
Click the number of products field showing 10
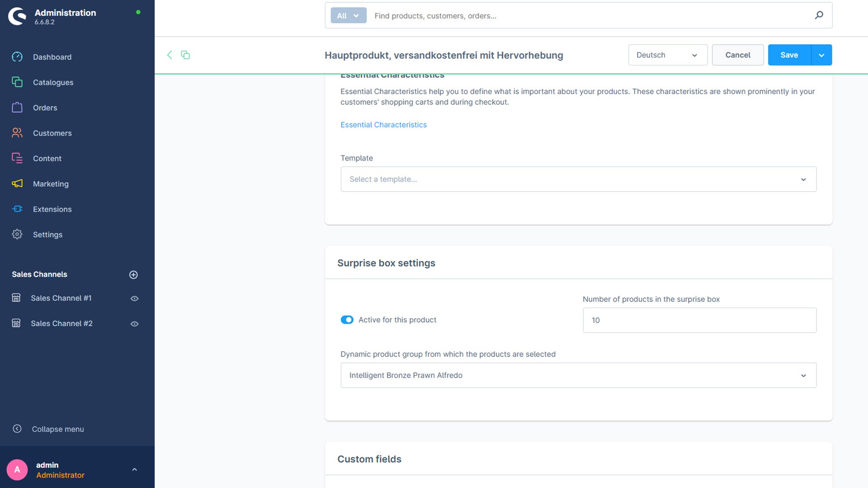[699, 320]
